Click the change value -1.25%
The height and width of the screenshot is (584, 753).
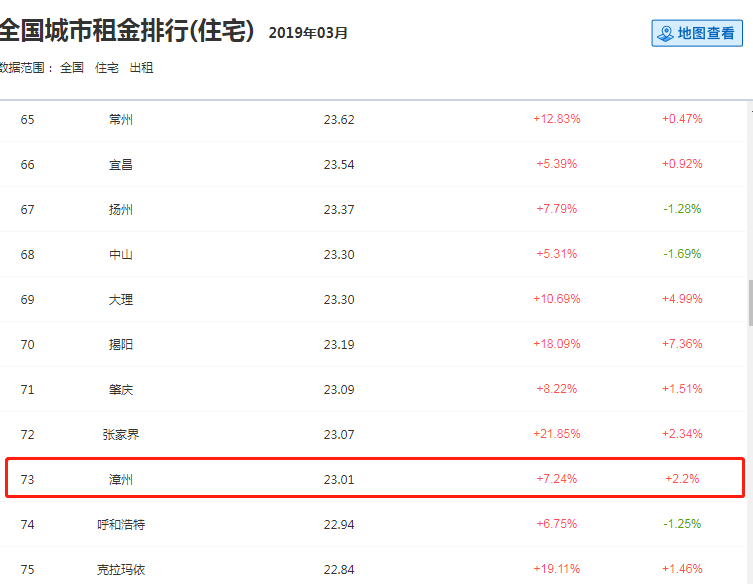pyautogui.click(x=682, y=523)
